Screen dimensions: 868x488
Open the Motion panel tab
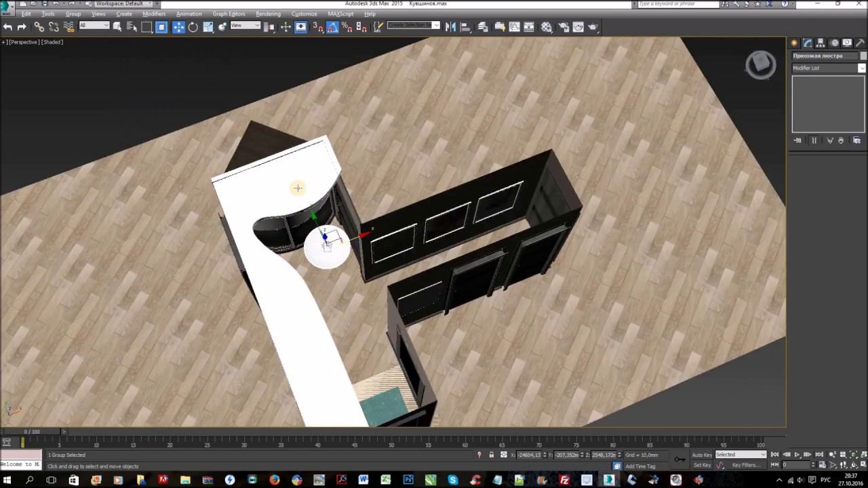click(835, 43)
